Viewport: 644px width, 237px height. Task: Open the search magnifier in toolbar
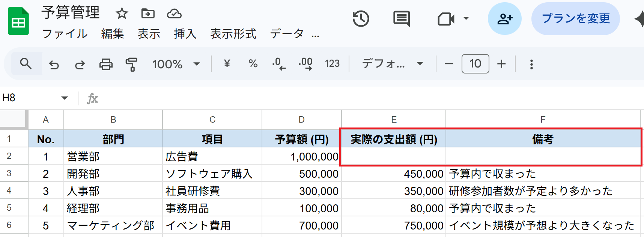pyautogui.click(x=26, y=64)
